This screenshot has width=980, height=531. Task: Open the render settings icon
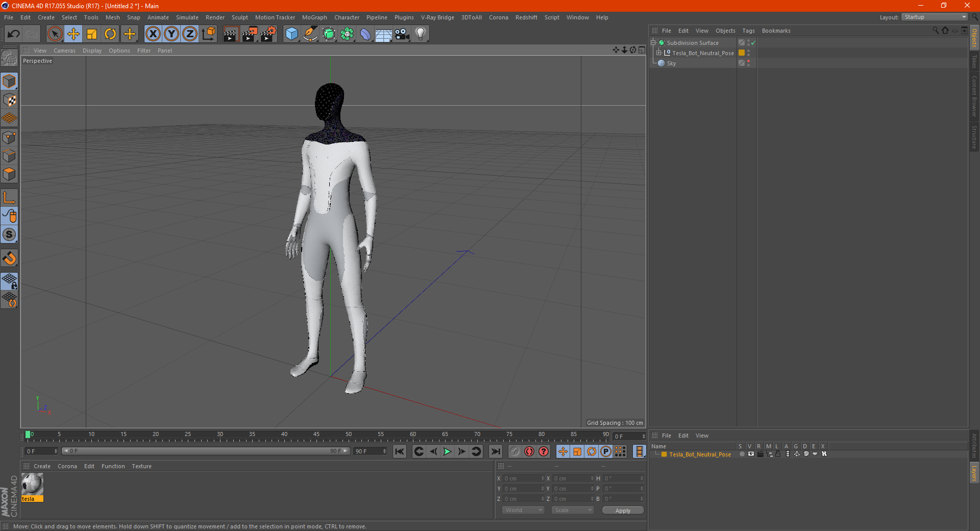coord(268,34)
